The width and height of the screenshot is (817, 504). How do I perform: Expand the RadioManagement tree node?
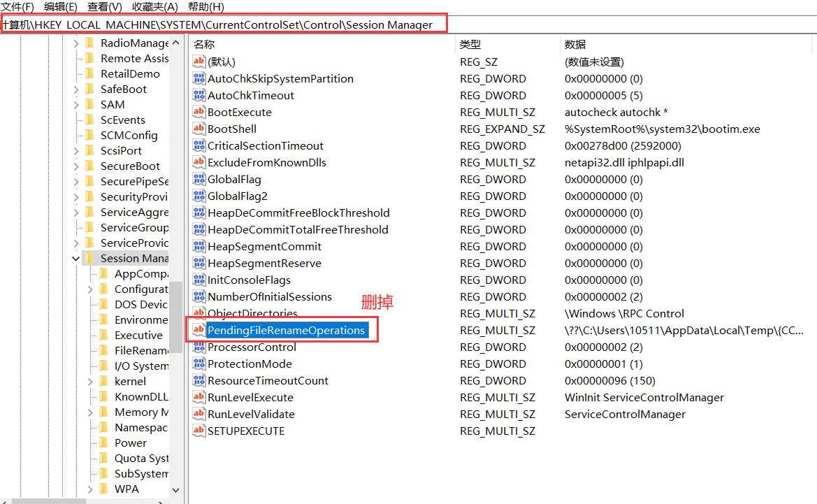[x=76, y=43]
